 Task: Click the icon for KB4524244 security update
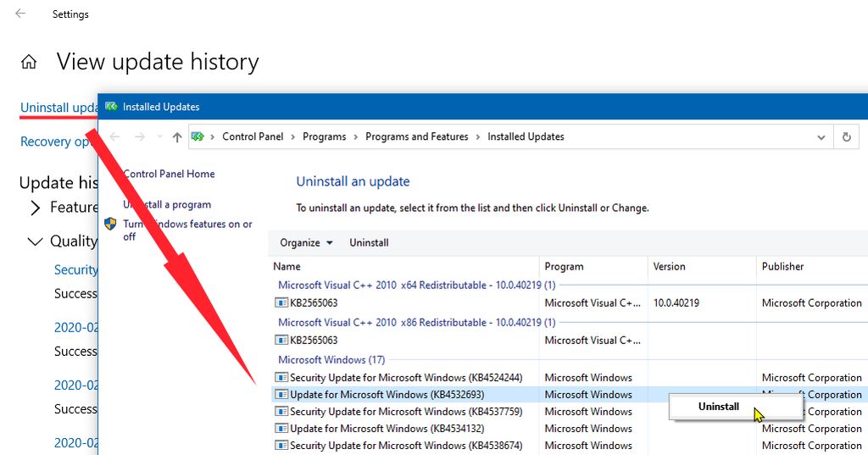click(281, 378)
